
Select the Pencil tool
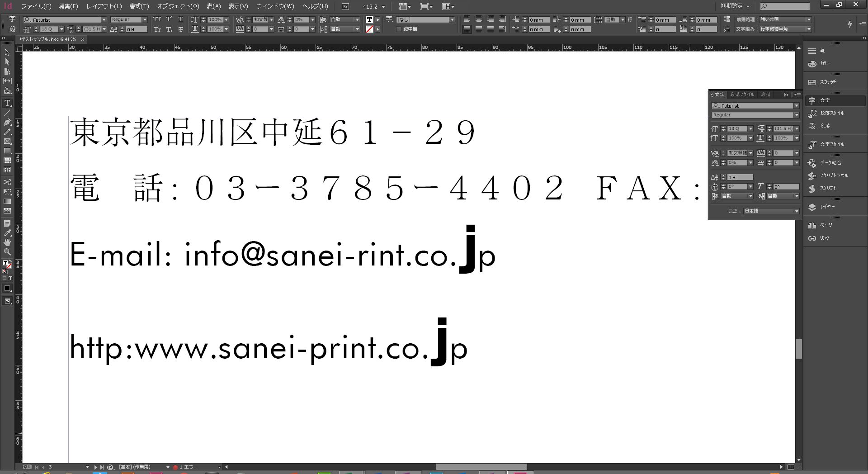point(7,132)
